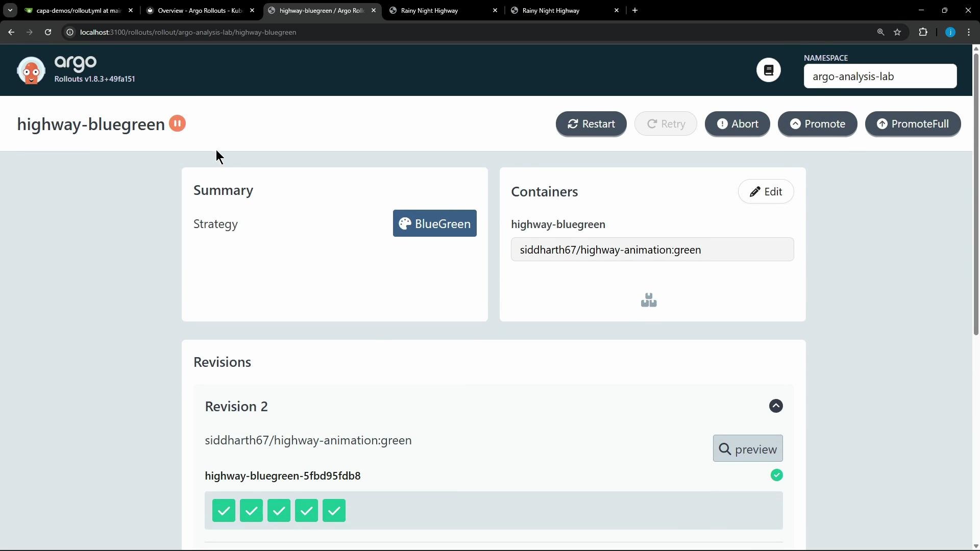980x551 pixels.
Task: Open the extensions puzzle icon
Action: point(923,32)
